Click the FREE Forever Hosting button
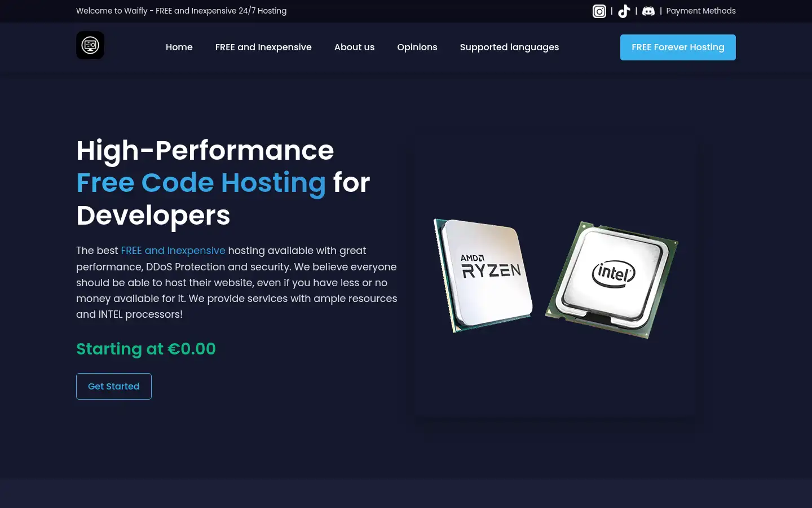Image resolution: width=812 pixels, height=508 pixels. (678, 47)
